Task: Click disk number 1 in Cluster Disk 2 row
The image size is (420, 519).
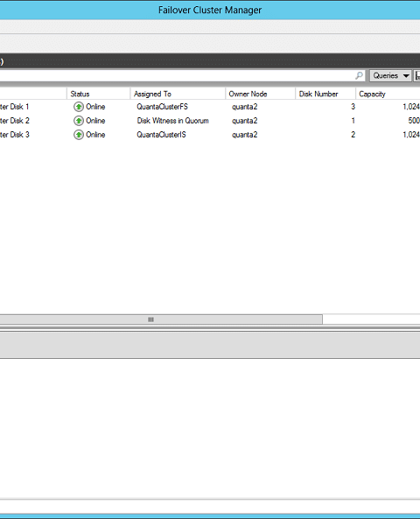Action: click(x=353, y=121)
